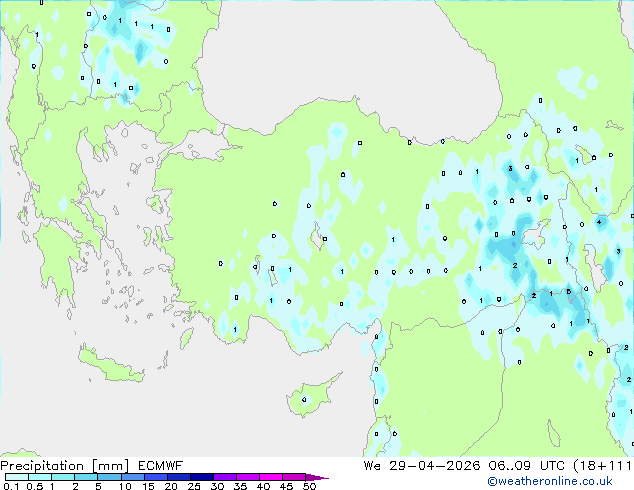
Task: Click the "We 29-04-2026" date text
Action: coord(422,466)
